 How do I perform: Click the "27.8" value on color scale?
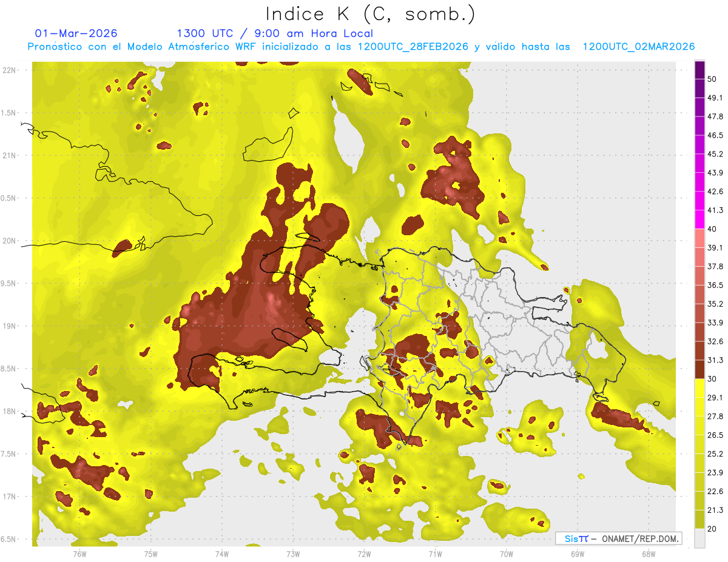pos(715,416)
